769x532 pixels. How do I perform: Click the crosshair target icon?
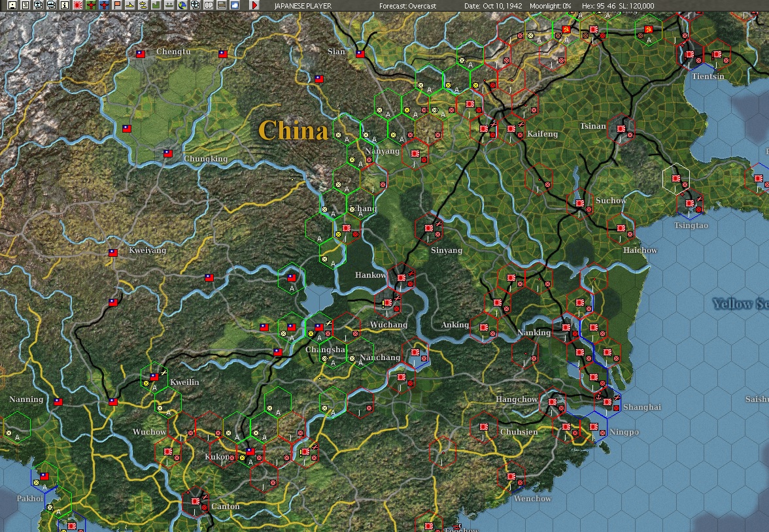pyautogui.click(x=195, y=5)
